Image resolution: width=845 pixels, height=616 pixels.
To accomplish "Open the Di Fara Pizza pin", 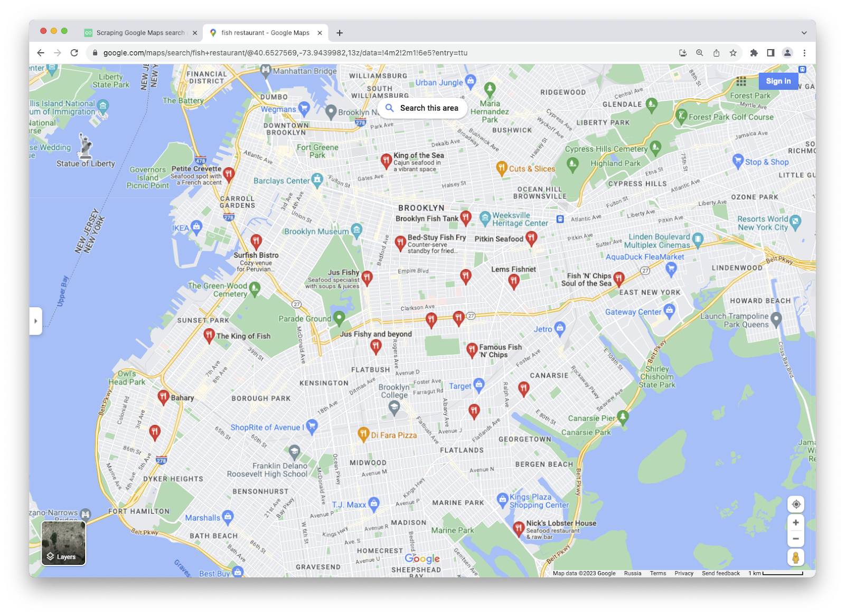I will coord(363,434).
